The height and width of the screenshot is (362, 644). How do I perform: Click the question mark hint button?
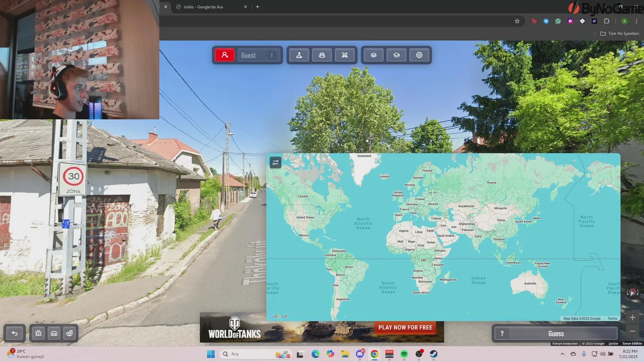click(502, 334)
